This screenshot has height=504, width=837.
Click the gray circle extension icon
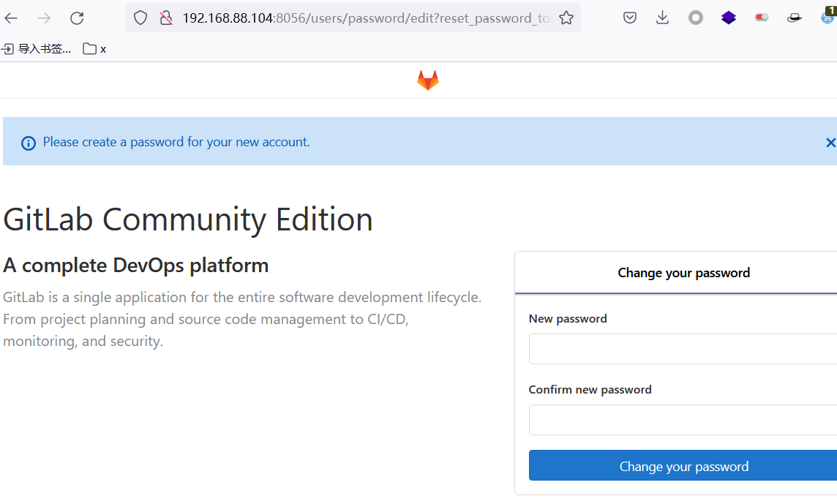coord(696,18)
